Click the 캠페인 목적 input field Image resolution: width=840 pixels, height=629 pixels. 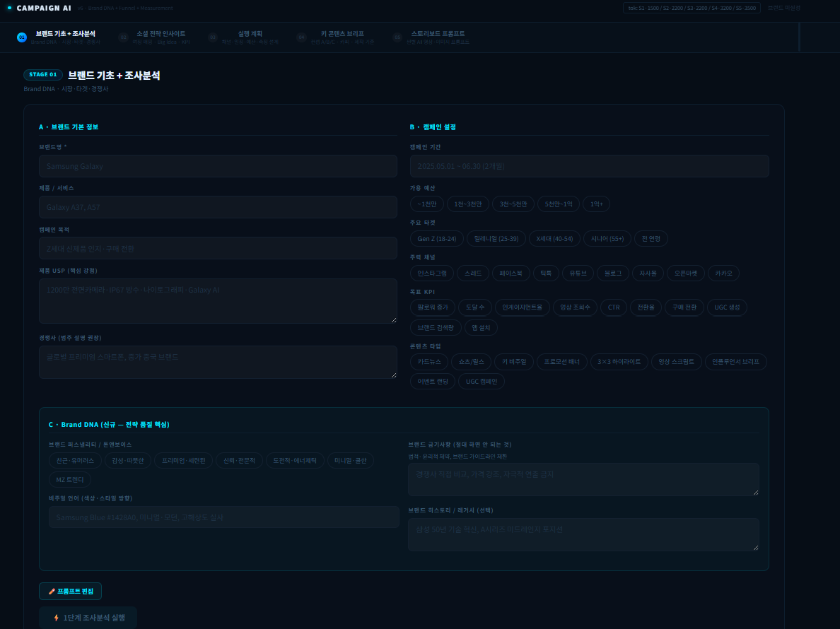point(218,248)
